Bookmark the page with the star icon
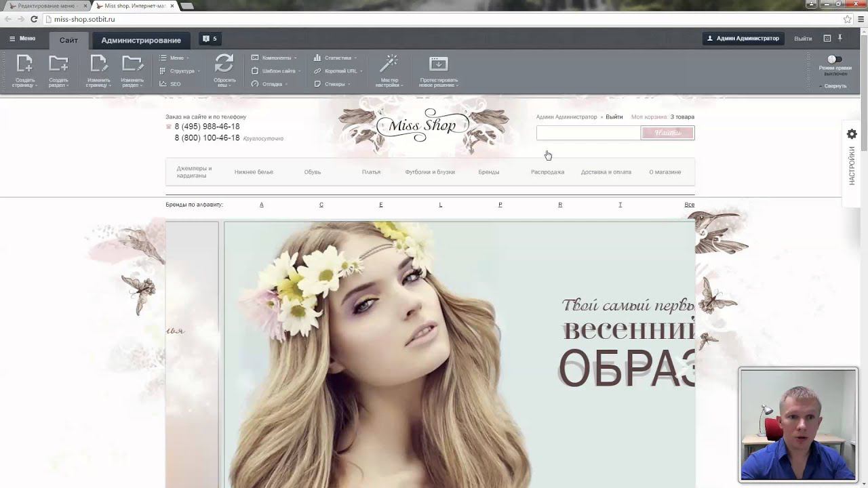This screenshot has height=488, width=868. click(x=847, y=20)
